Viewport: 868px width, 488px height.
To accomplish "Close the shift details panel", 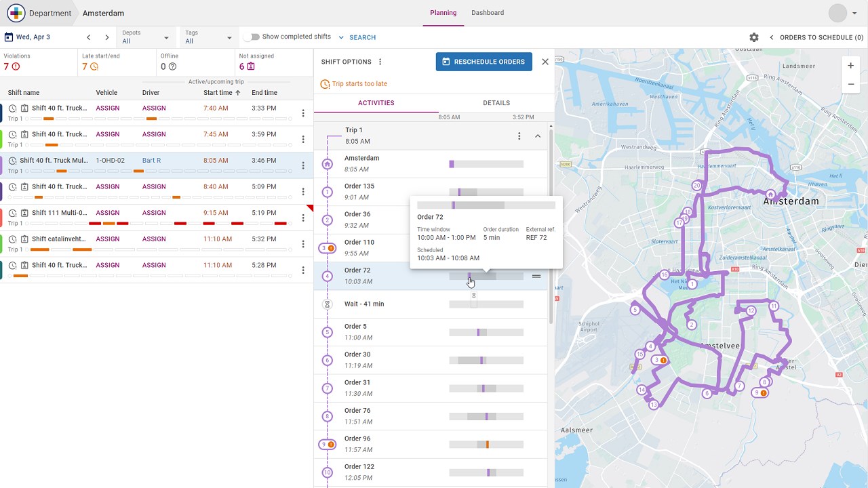I will (x=545, y=62).
